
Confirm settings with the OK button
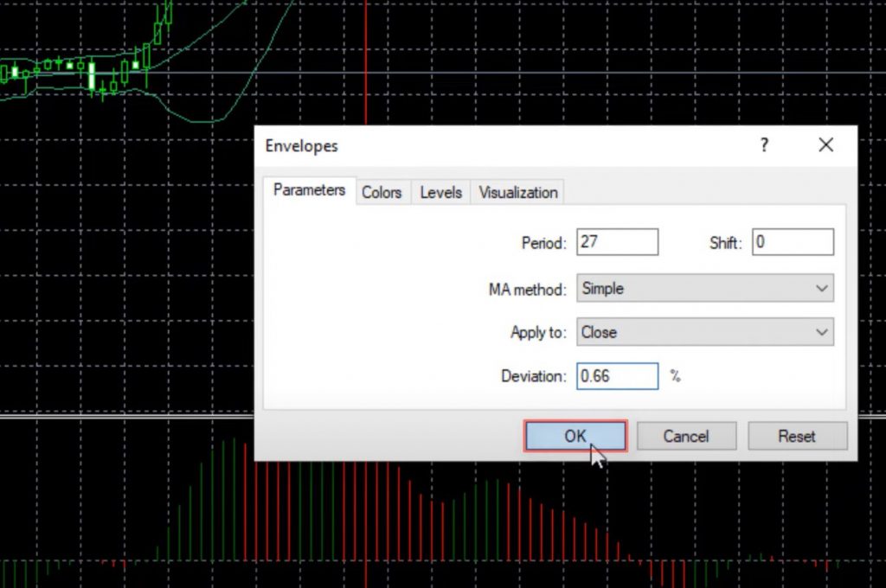click(575, 436)
